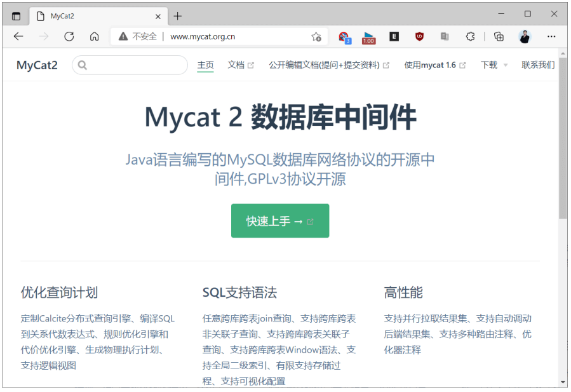Refresh the current page
The width and height of the screenshot is (571, 392).
[69, 36]
